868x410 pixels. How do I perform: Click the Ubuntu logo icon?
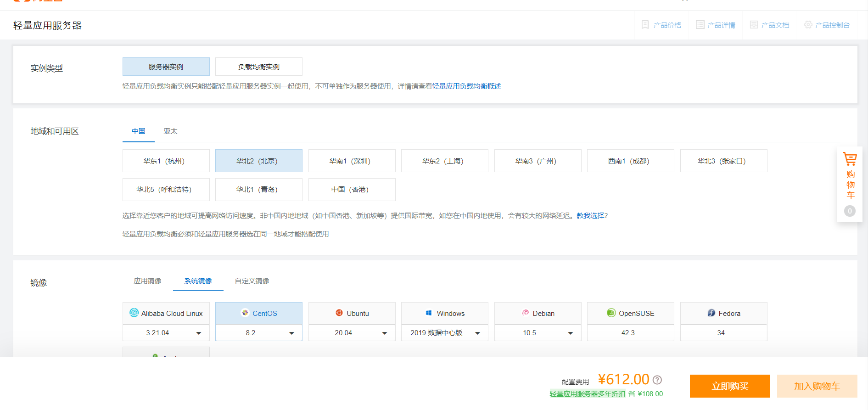point(339,313)
